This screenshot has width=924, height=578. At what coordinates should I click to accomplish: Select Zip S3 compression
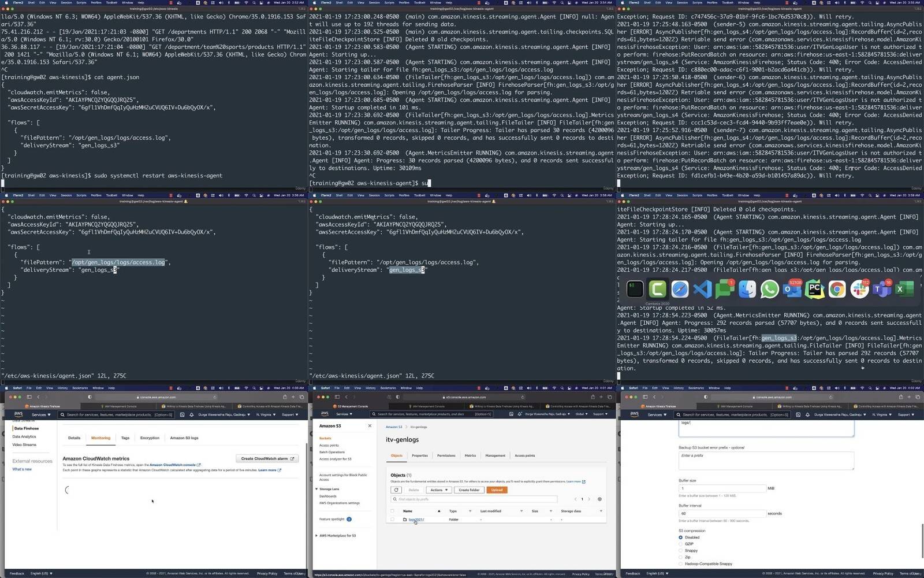pyautogui.click(x=680, y=557)
